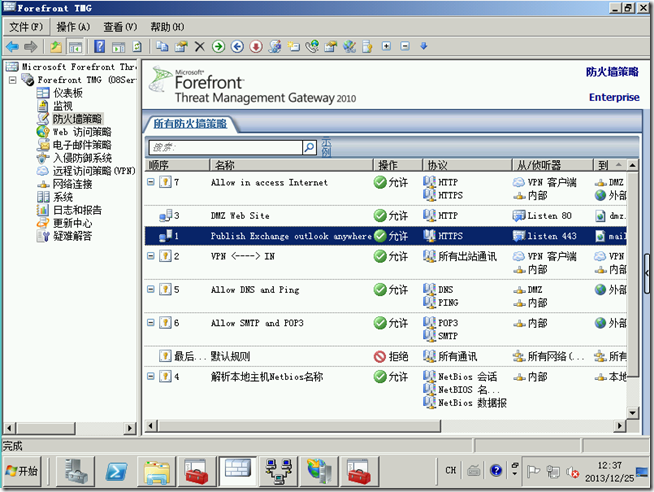This screenshot has width=654, height=492.
Task: Select 监视 in the tree
Action: point(63,106)
